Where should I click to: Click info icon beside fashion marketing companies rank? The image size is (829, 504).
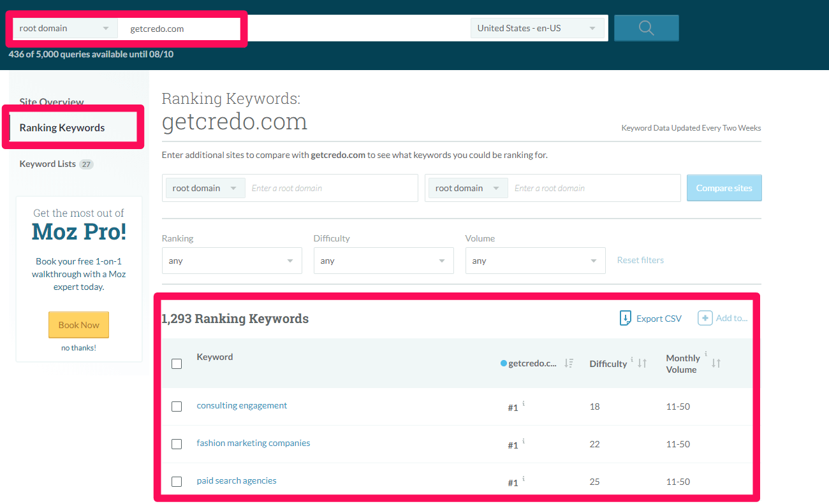click(x=524, y=441)
